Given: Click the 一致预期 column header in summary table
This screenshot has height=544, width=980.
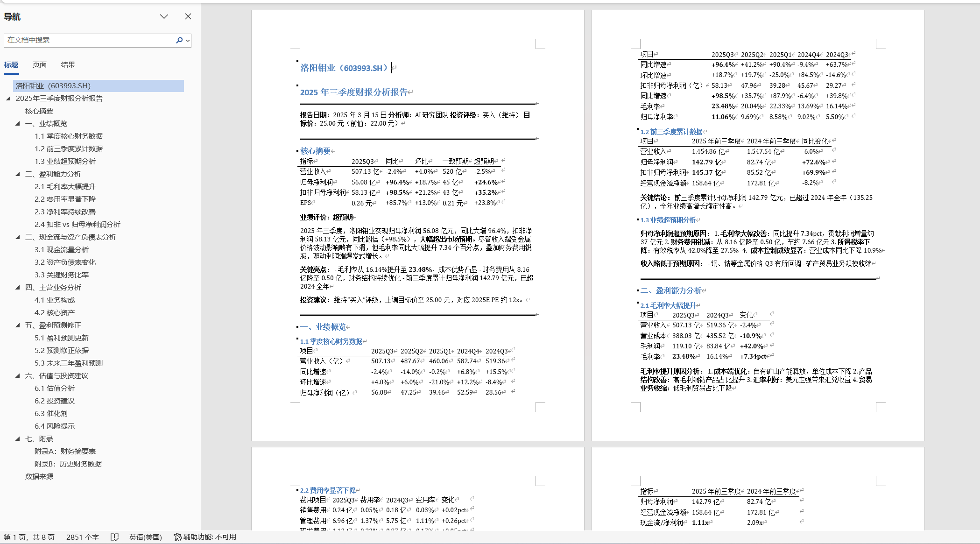Looking at the screenshot, I should coord(456,161).
